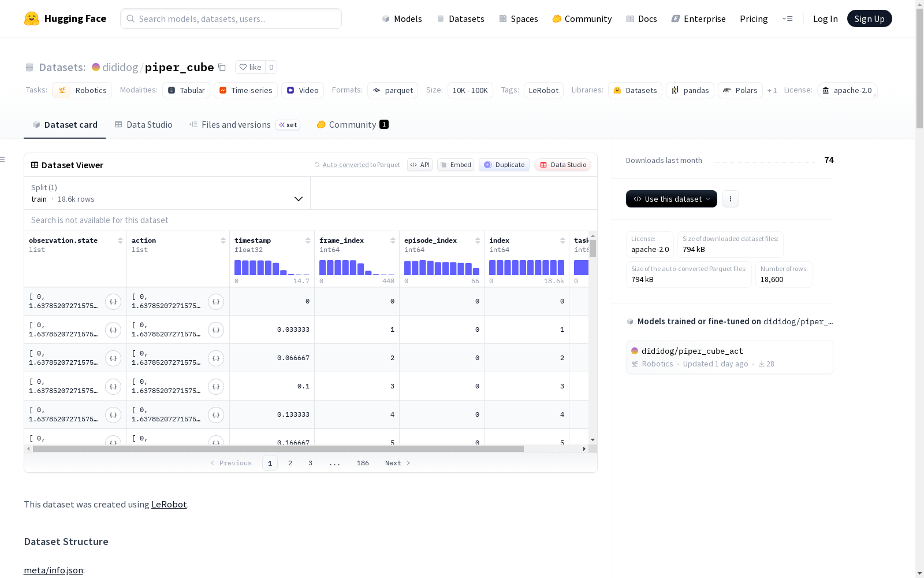Image resolution: width=924 pixels, height=578 pixels.
Task: Expand the observation.state JSON in the timestamp 0 row
Action: 113,302
